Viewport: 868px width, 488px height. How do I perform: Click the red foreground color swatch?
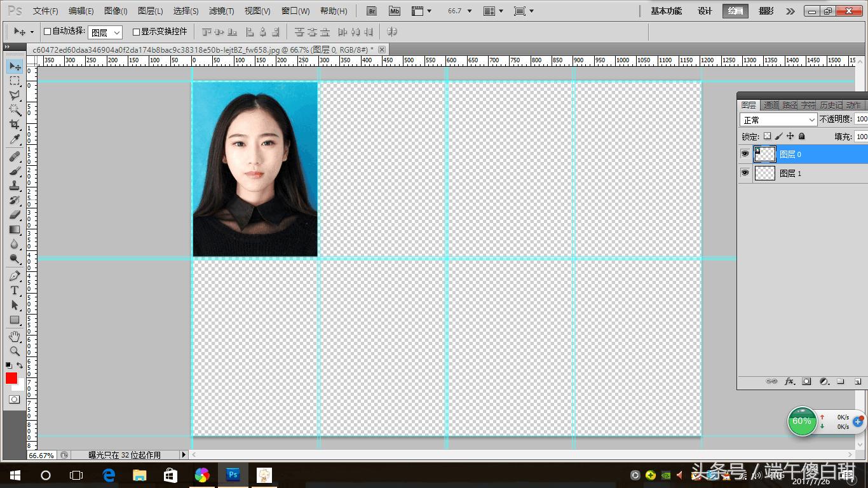pos(11,378)
